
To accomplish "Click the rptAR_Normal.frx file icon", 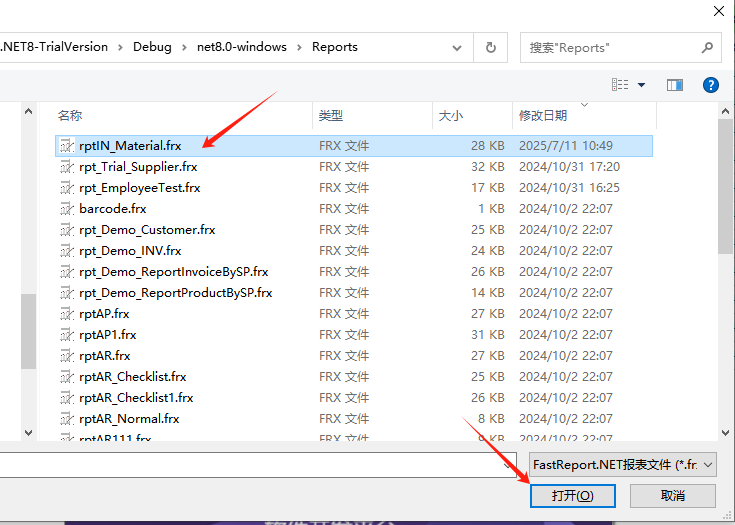I will click(67, 419).
